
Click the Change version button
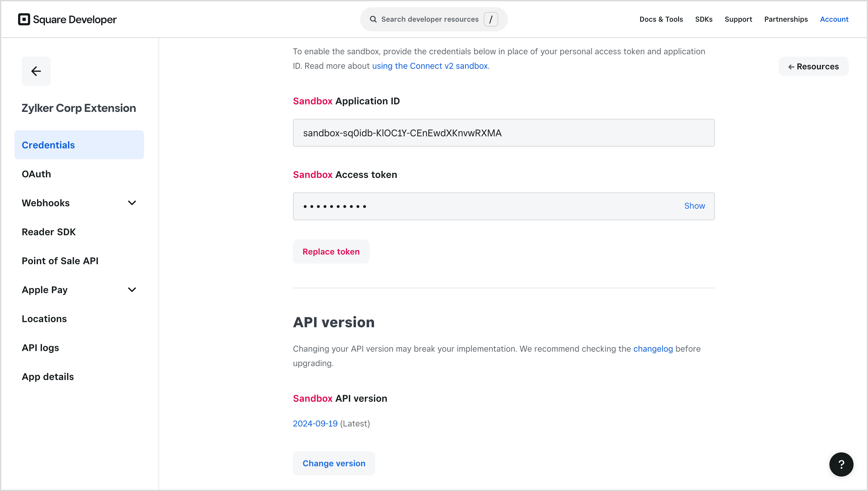(334, 463)
